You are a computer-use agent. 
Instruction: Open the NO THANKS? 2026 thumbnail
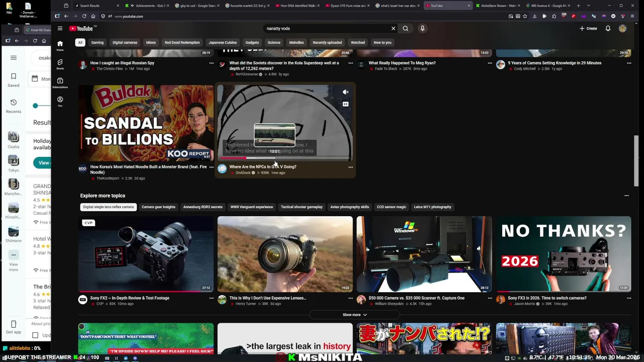pyautogui.click(x=563, y=254)
